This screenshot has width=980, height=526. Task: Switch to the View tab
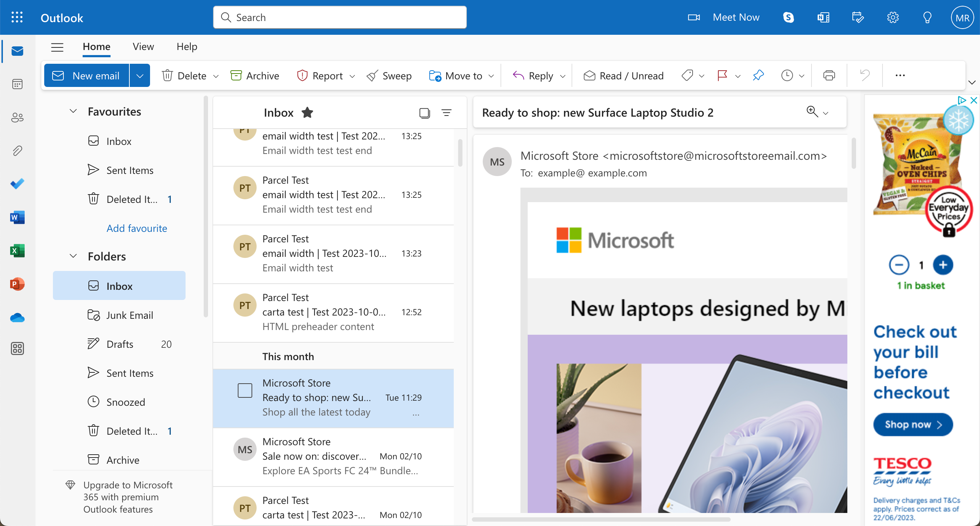tap(143, 47)
